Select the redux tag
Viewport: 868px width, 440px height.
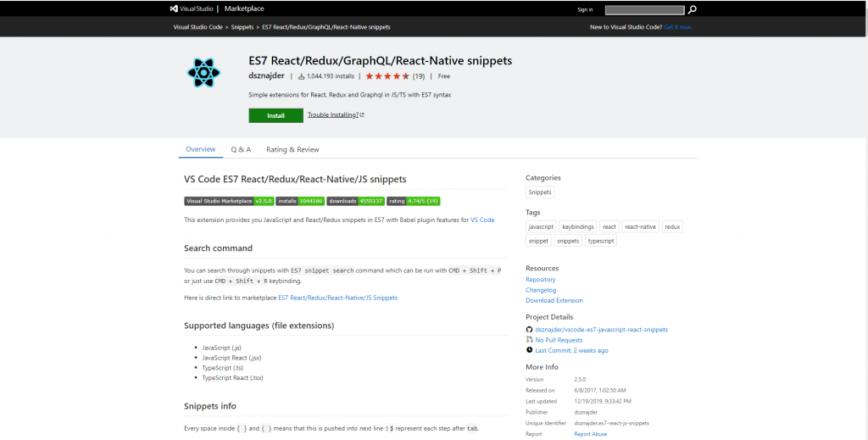click(672, 227)
